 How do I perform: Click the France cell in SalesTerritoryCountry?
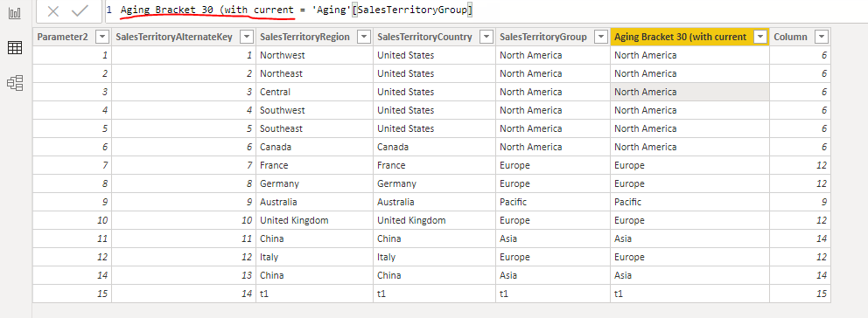[x=435, y=165]
